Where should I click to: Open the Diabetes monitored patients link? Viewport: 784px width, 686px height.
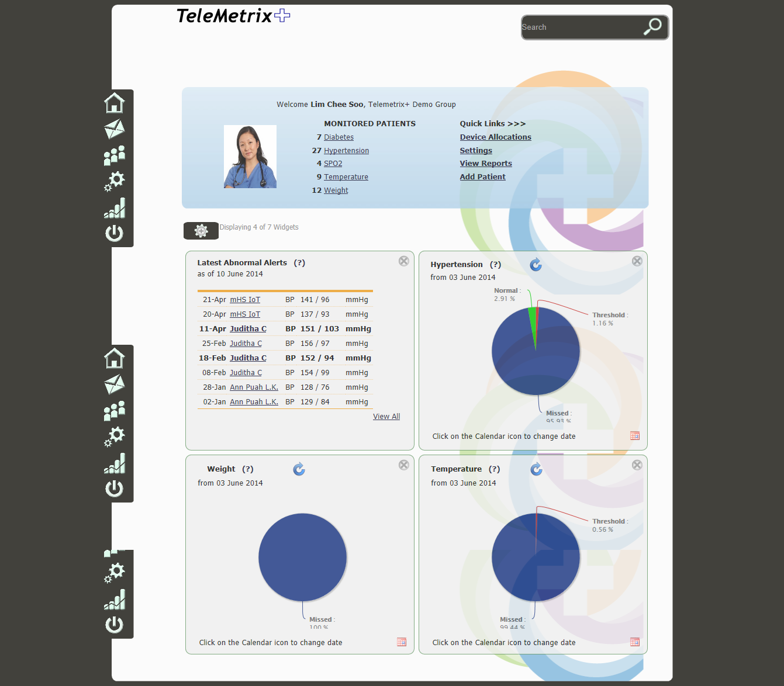point(339,137)
